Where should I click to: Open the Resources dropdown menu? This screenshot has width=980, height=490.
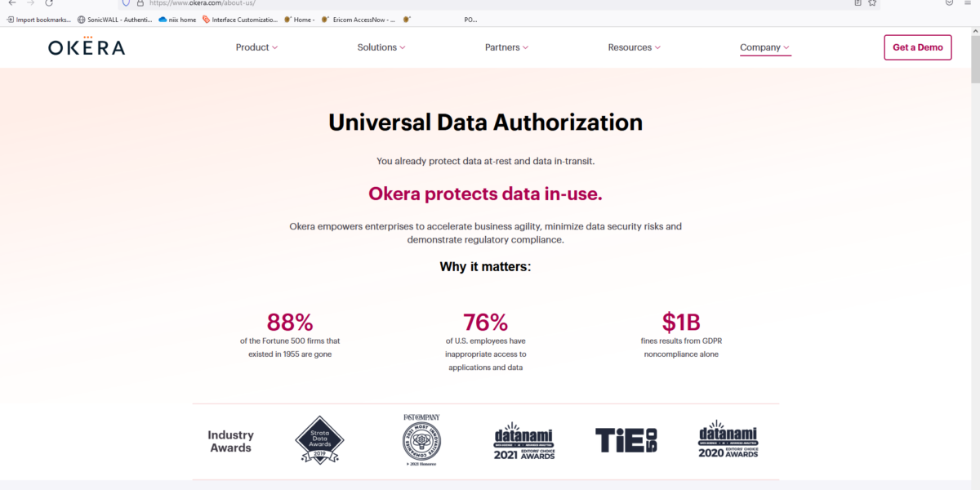pyautogui.click(x=634, y=47)
